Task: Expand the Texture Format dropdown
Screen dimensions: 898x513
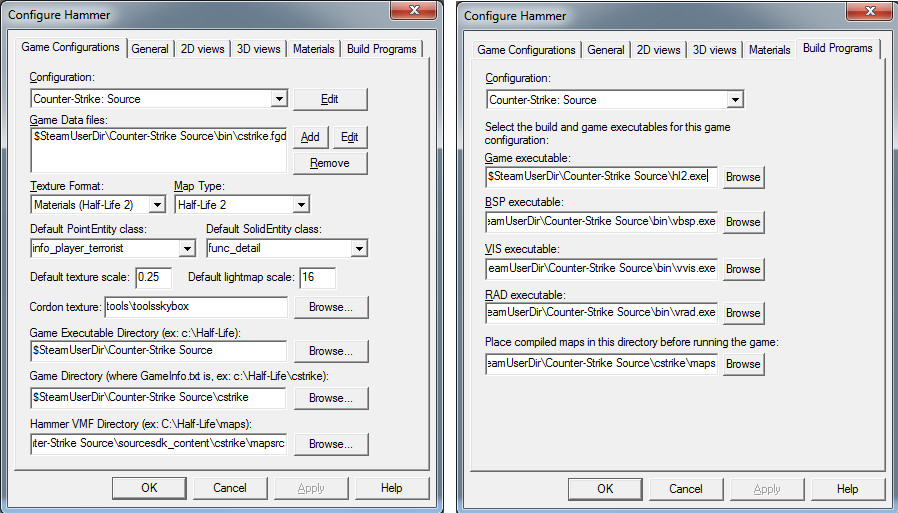Action: tap(156, 205)
